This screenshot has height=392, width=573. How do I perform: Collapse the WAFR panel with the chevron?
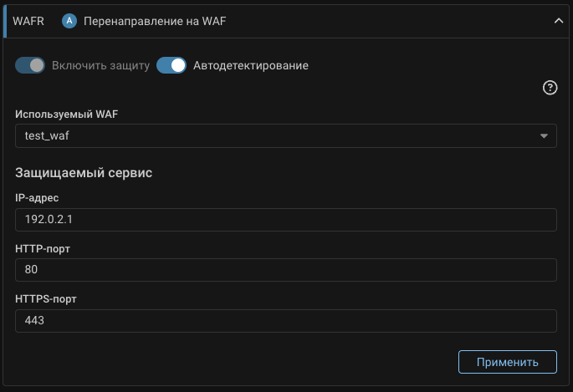(559, 22)
